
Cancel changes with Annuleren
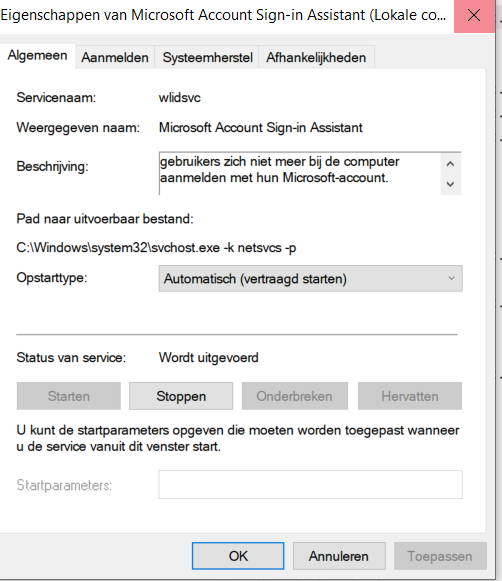click(x=339, y=556)
